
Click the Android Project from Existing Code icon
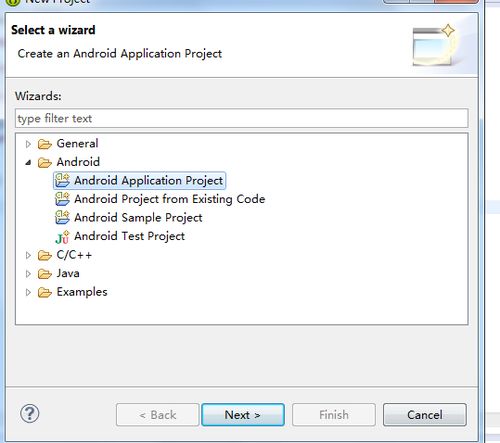pos(62,199)
